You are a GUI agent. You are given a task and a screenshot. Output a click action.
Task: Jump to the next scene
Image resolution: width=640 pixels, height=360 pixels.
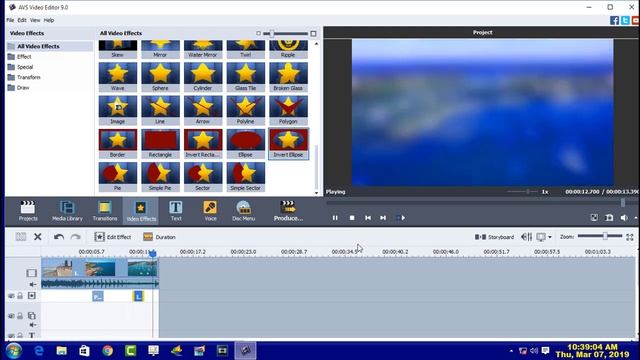(x=401, y=218)
